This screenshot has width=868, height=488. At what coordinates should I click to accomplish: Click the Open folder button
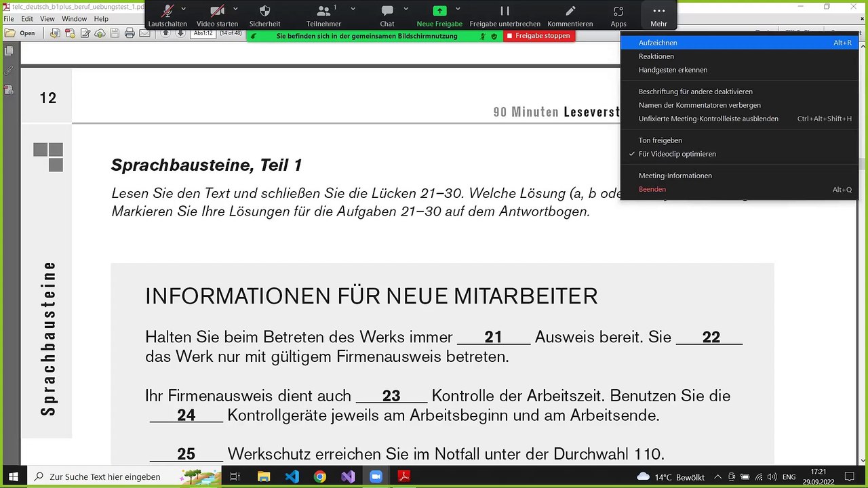point(20,33)
